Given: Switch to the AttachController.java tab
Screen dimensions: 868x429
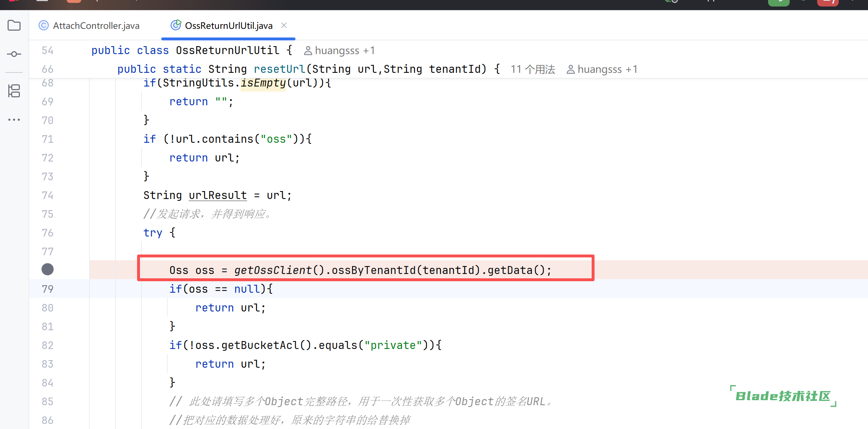Looking at the screenshot, I should (x=96, y=26).
